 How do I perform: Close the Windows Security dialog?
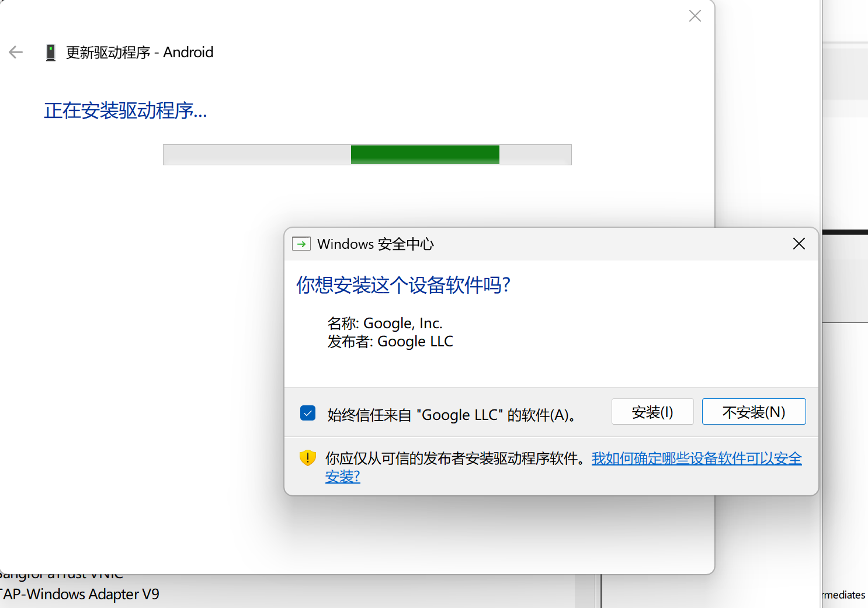click(x=798, y=244)
